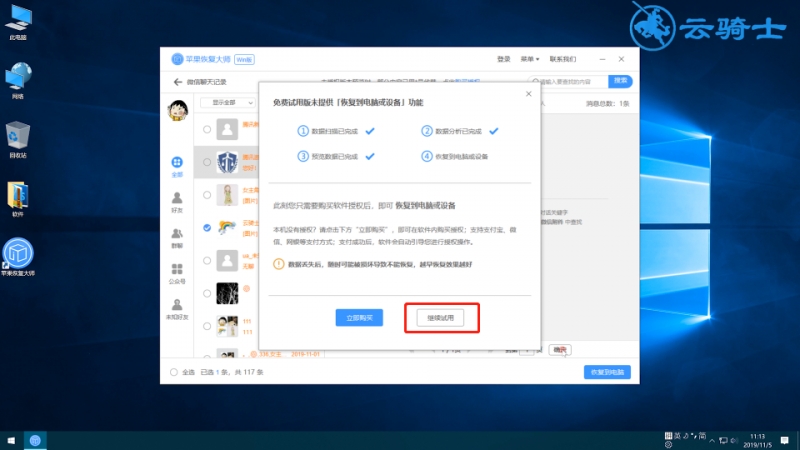Screen dimensions: 800x450
Task: Open the rainbow avatar chat thumbnail
Action: (x=227, y=228)
